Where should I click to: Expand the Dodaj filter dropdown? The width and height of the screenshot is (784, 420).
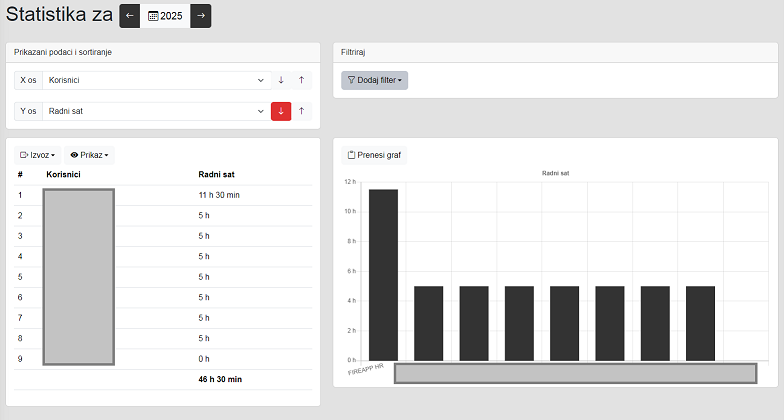[374, 80]
